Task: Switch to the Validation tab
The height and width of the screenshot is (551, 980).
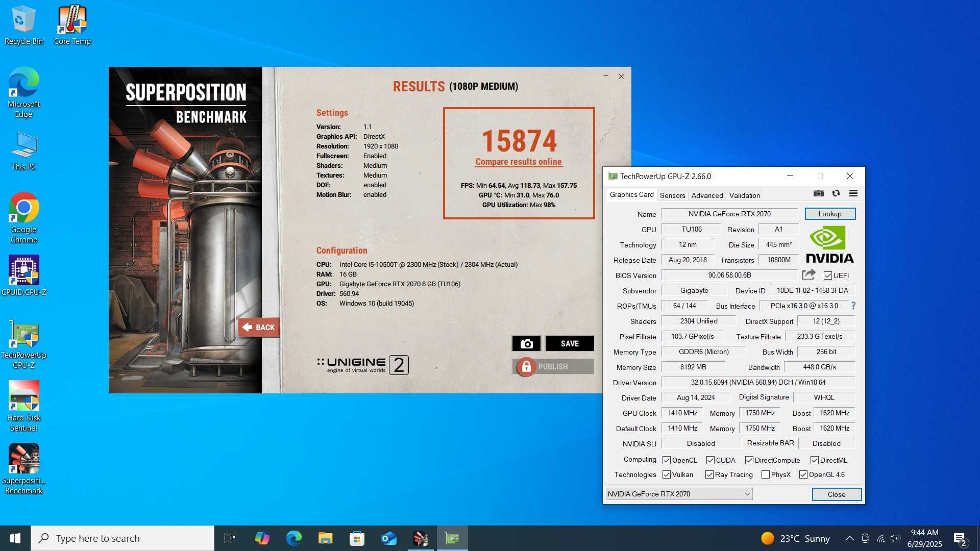Action: [x=744, y=195]
